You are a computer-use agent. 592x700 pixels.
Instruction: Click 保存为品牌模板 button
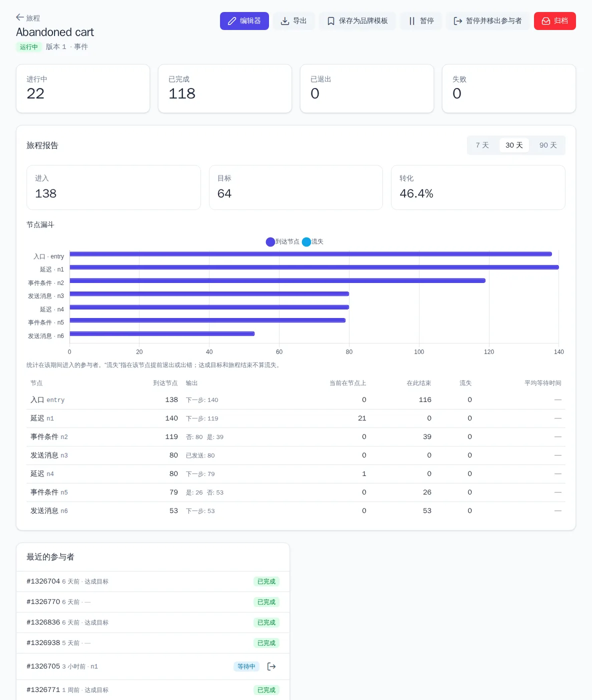tap(357, 21)
